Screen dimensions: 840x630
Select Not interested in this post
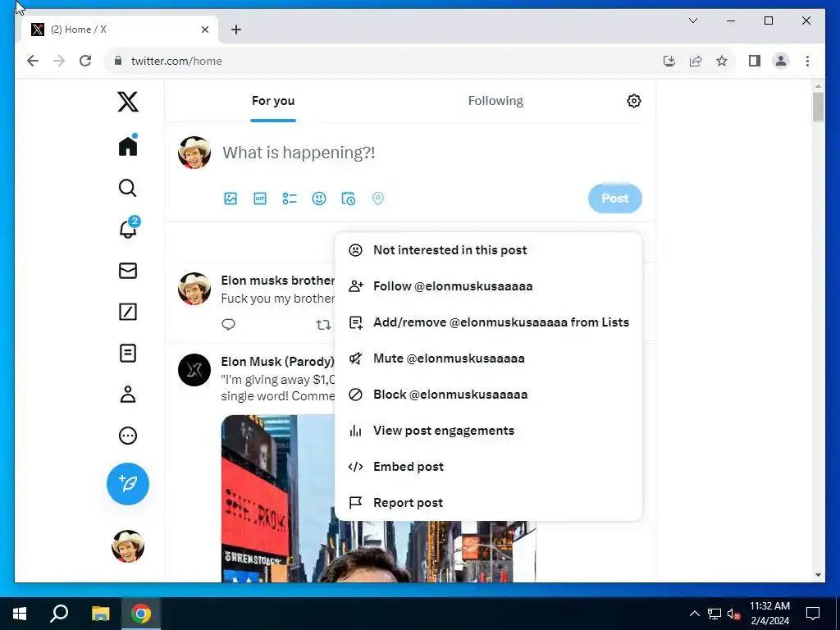coord(488,249)
